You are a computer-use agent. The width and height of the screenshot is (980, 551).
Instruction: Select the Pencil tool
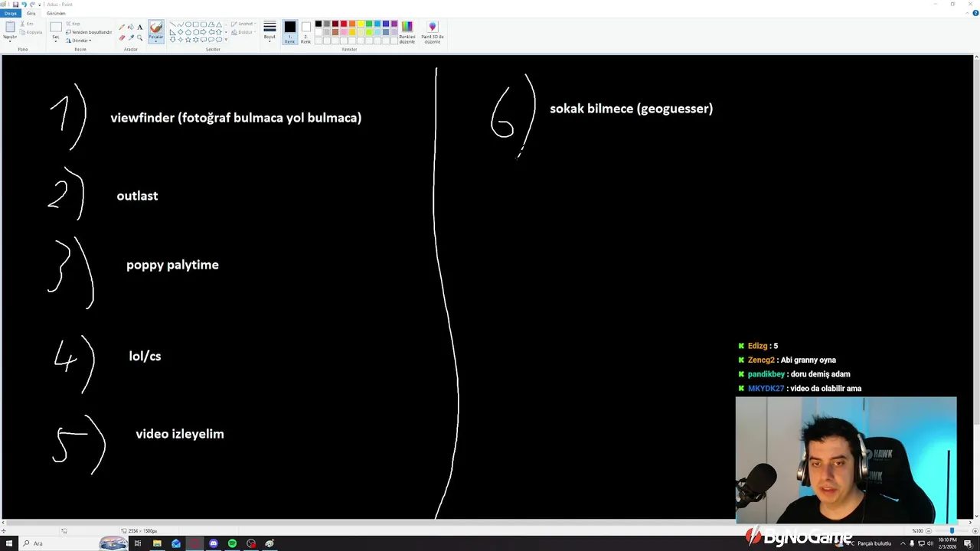click(122, 27)
